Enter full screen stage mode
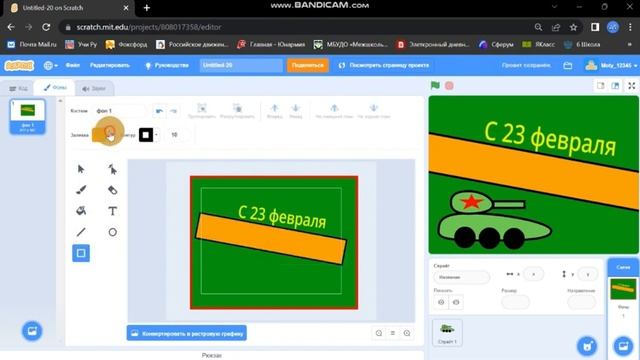 pyautogui.click(x=631, y=85)
